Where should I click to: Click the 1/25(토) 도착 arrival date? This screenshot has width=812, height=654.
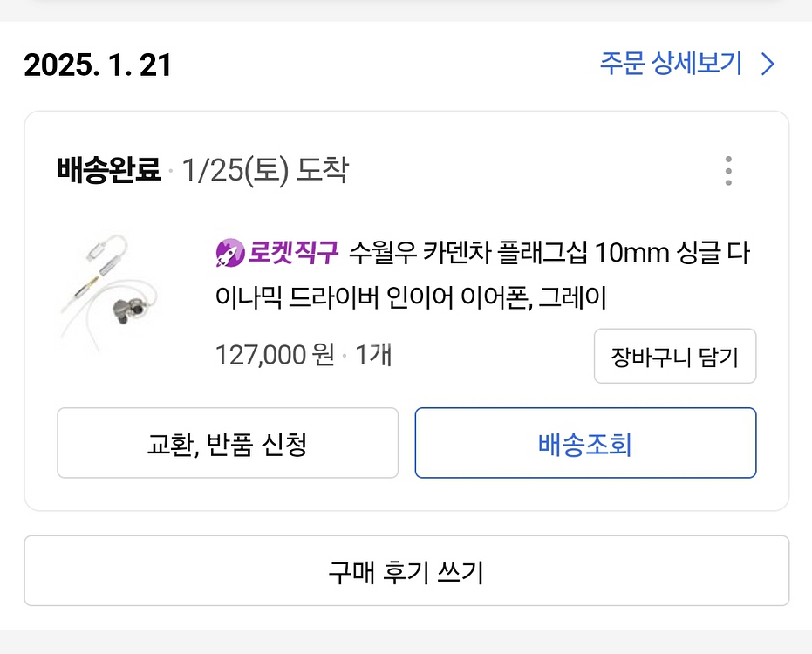pos(265,171)
